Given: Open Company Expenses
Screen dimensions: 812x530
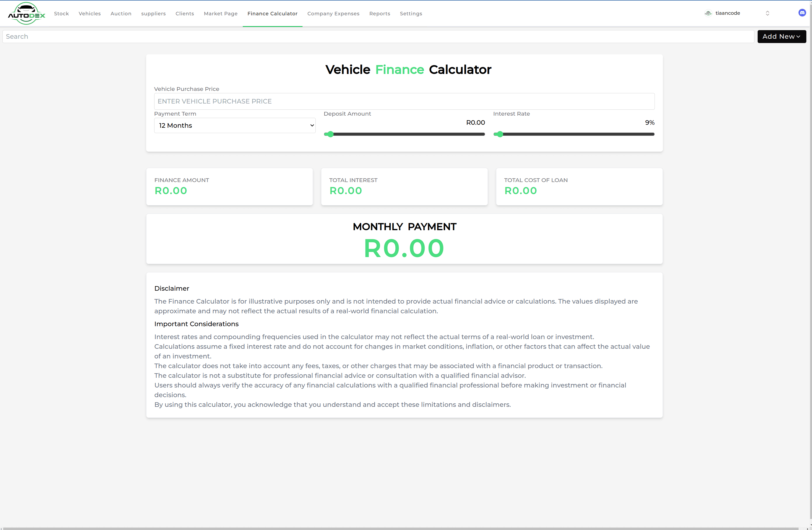Looking at the screenshot, I should point(333,13).
